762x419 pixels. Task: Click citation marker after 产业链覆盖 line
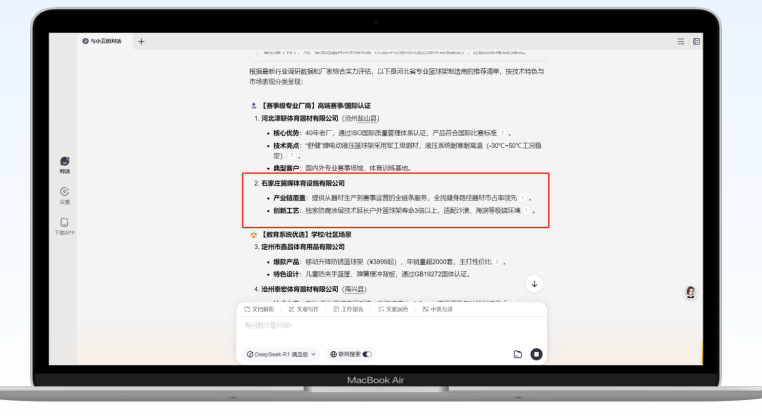click(x=523, y=199)
